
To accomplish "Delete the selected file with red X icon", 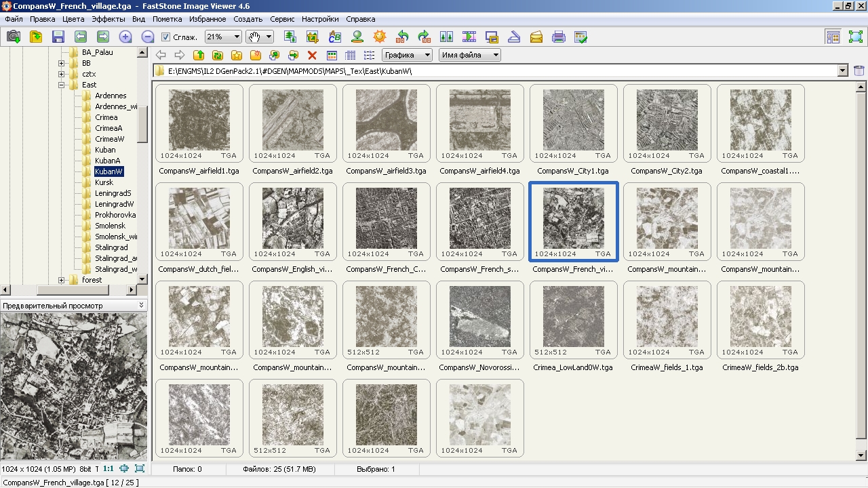I will point(312,56).
